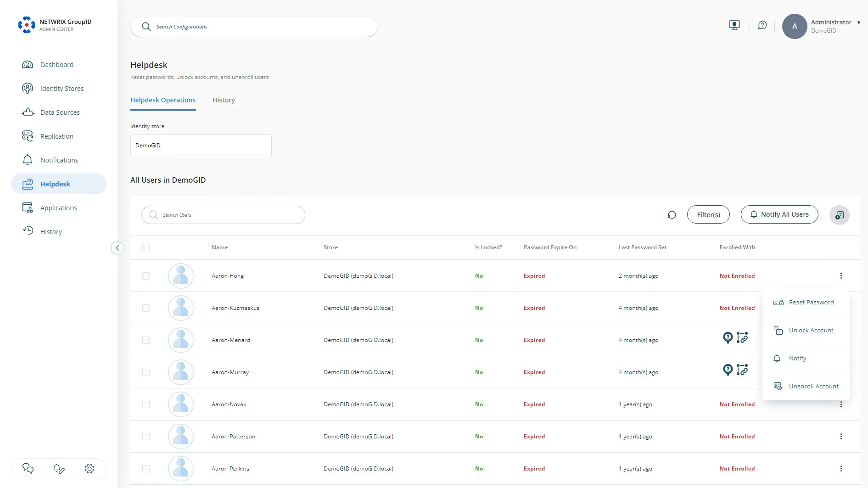Image resolution: width=868 pixels, height=488 pixels.
Task: Open the three-dot menu for Aaron-Patterson
Action: tap(841, 437)
